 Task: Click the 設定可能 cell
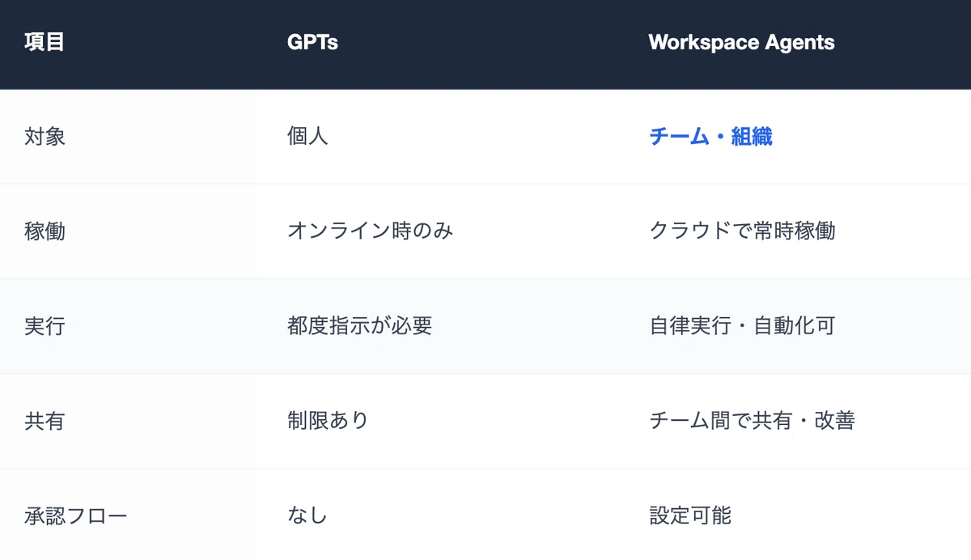(x=690, y=515)
